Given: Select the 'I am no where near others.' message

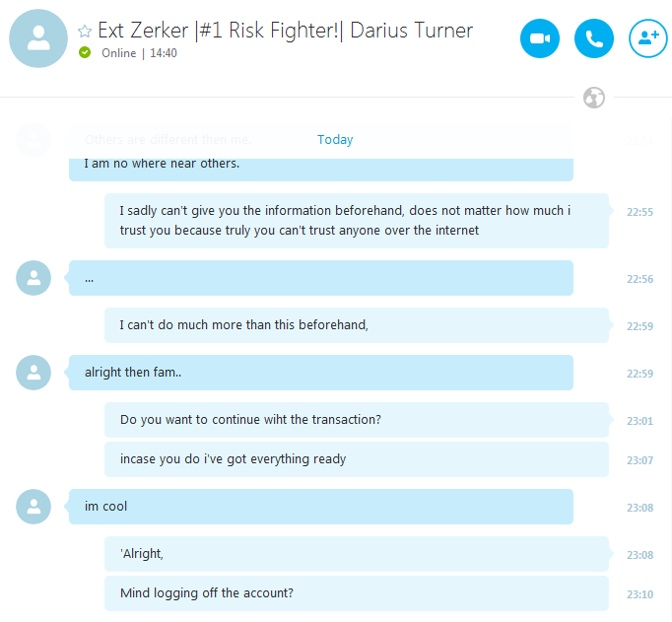Looking at the screenshot, I should pyautogui.click(x=321, y=168).
